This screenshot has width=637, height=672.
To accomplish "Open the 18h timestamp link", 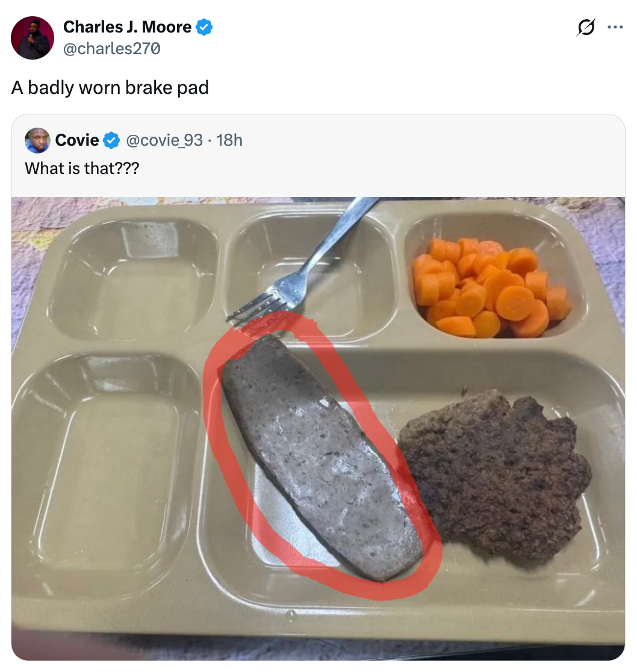I will click(x=229, y=140).
